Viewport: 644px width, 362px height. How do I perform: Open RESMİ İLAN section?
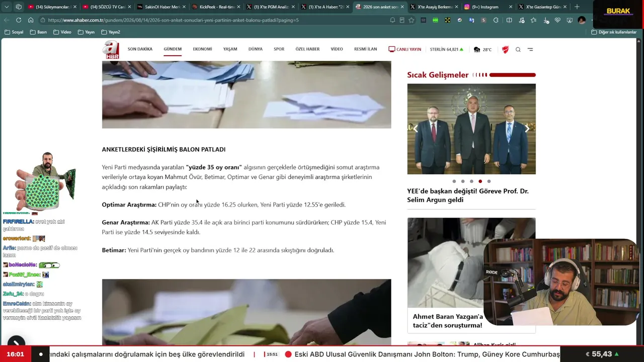coord(365,49)
